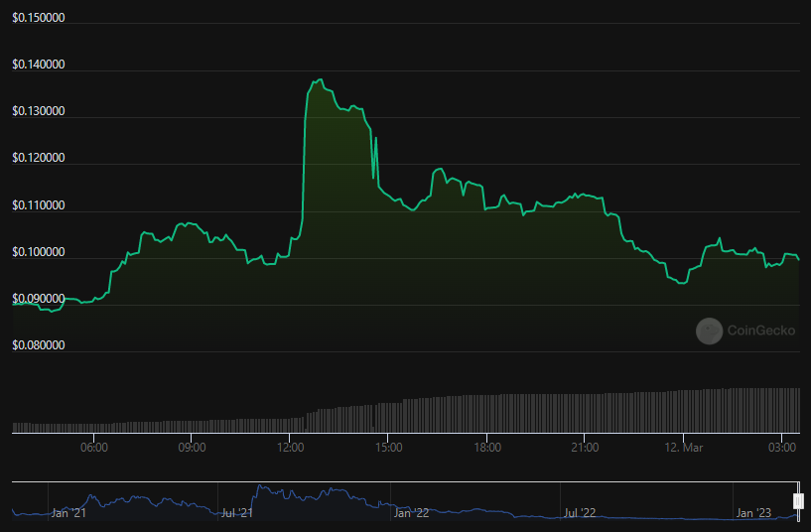Screen dimensions: 811x532
Task: Click the 12. Mar date axis label
Action: click(683, 448)
